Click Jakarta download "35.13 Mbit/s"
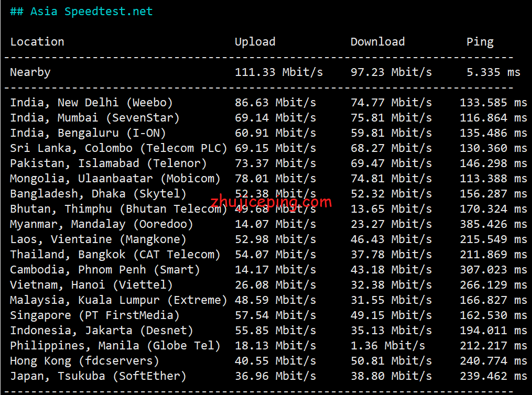The image size is (532, 395). [391, 331]
